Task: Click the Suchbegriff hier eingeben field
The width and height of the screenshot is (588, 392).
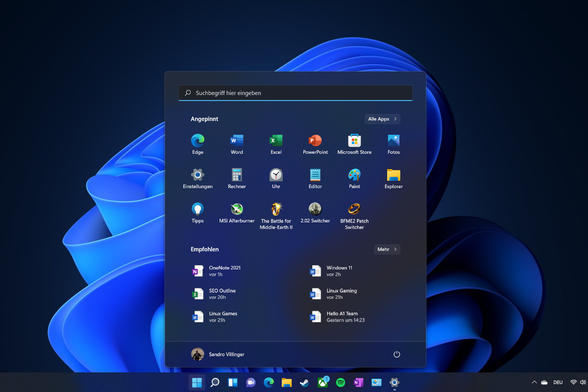Action: click(x=295, y=93)
